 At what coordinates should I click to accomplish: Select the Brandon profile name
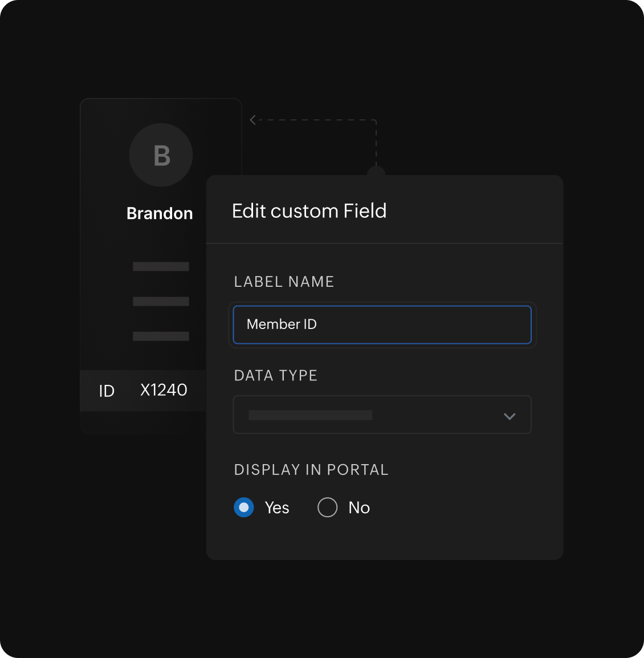[160, 213]
